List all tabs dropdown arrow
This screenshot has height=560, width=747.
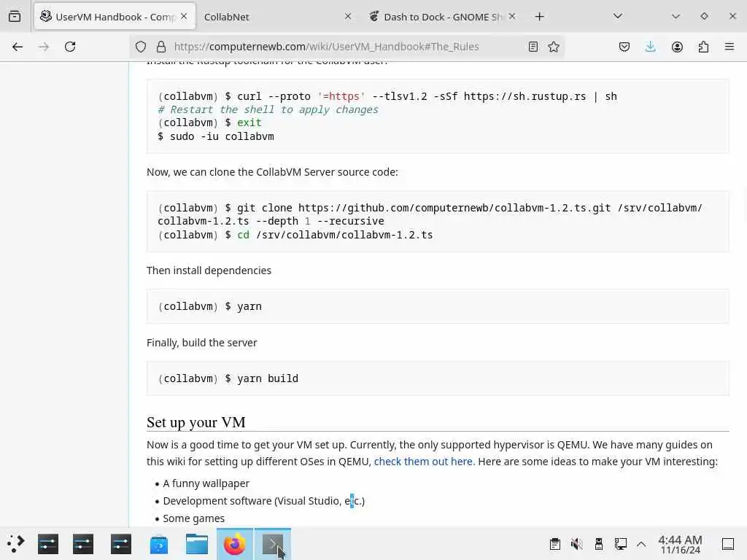[x=618, y=17]
